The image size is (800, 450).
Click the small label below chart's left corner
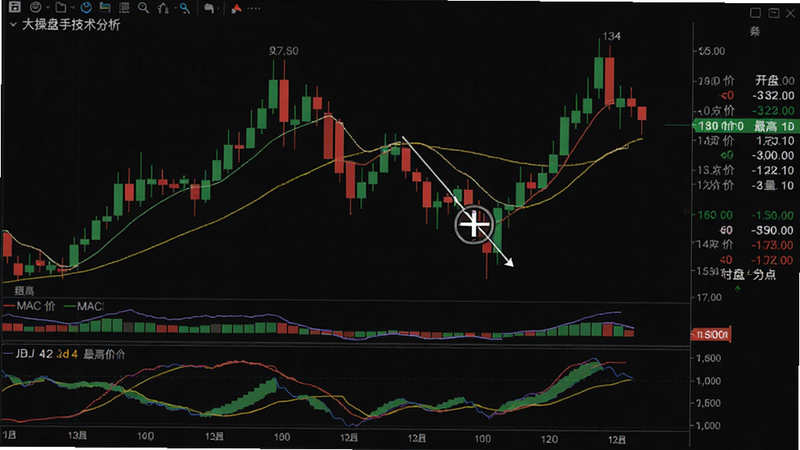(24, 291)
